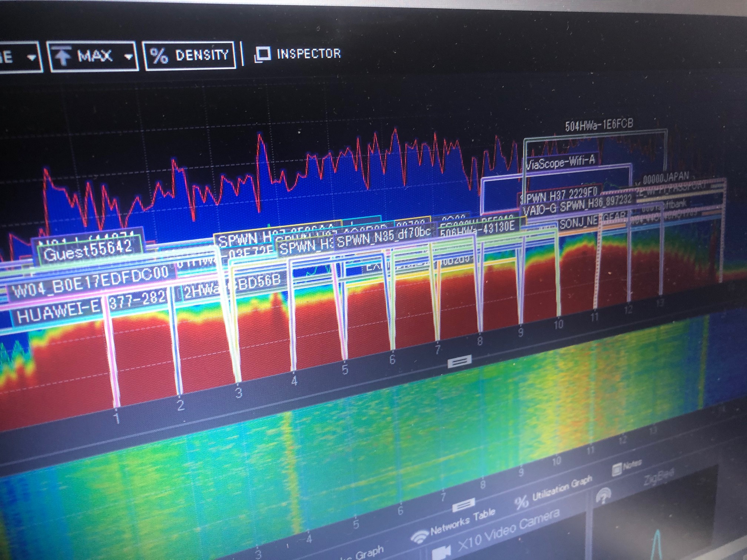
Task: Grab the pane splitter handle below density view
Action: click(x=459, y=361)
